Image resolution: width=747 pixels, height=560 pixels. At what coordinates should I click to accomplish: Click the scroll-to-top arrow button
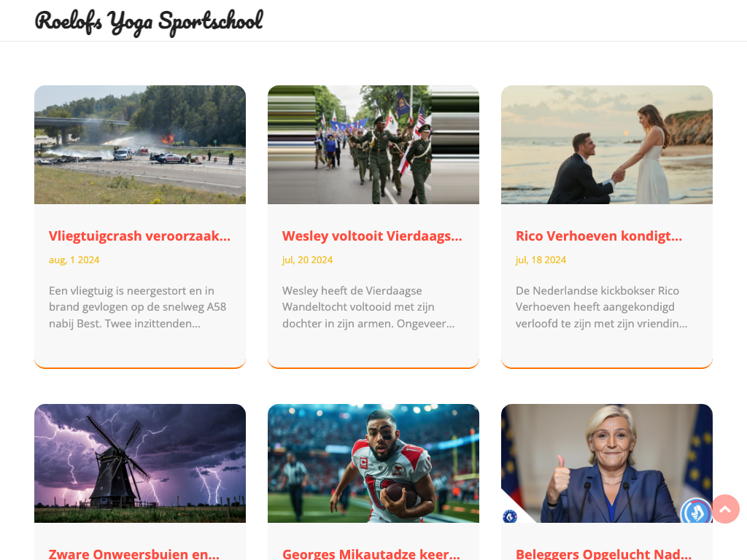(725, 509)
